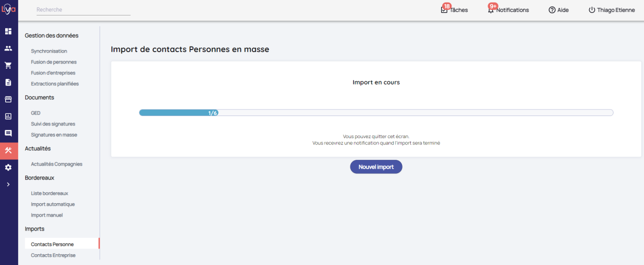Open the Signatures en masse link
This screenshot has height=265, width=644.
(x=54, y=135)
